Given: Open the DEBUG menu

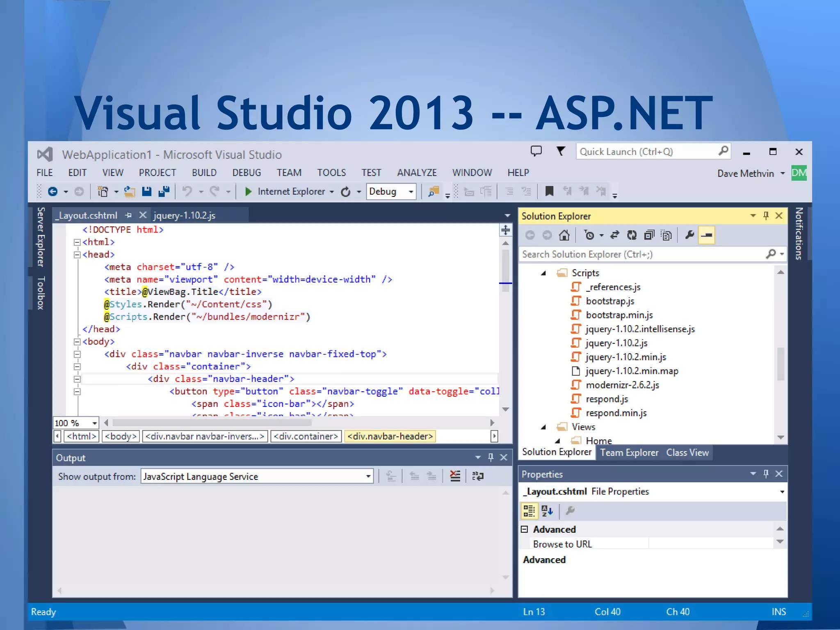Looking at the screenshot, I should click(x=247, y=173).
